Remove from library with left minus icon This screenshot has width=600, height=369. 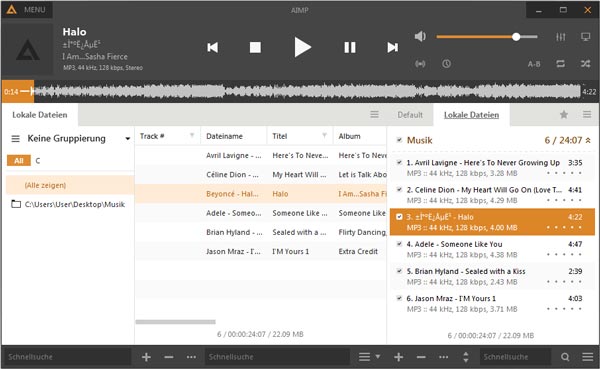coord(169,357)
